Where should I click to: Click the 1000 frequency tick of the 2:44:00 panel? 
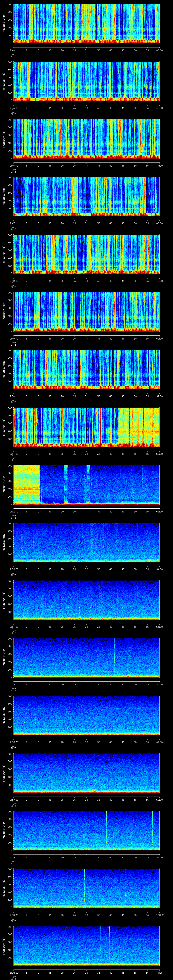coord(9,5)
